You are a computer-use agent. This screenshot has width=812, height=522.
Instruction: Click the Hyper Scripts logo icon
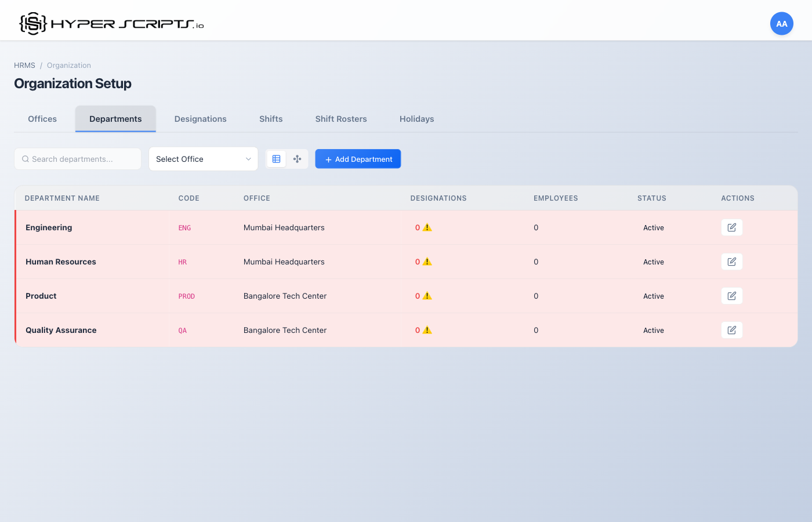click(x=32, y=23)
